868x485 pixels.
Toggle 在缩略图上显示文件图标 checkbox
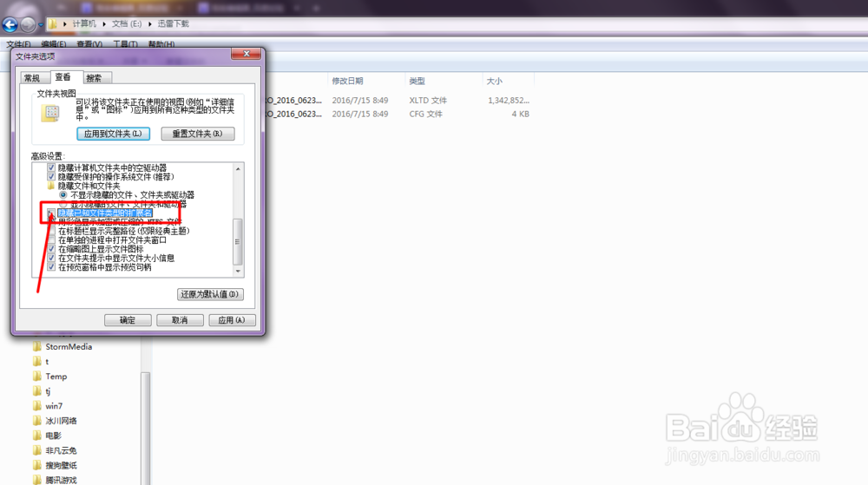click(x=51, y=249)
